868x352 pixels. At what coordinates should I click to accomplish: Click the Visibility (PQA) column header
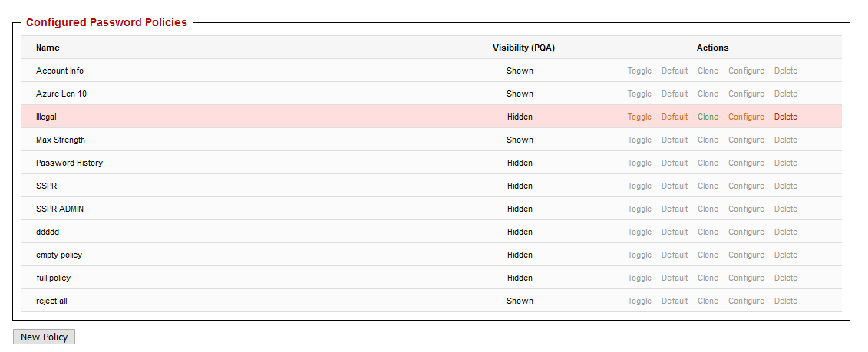point(523,48)
